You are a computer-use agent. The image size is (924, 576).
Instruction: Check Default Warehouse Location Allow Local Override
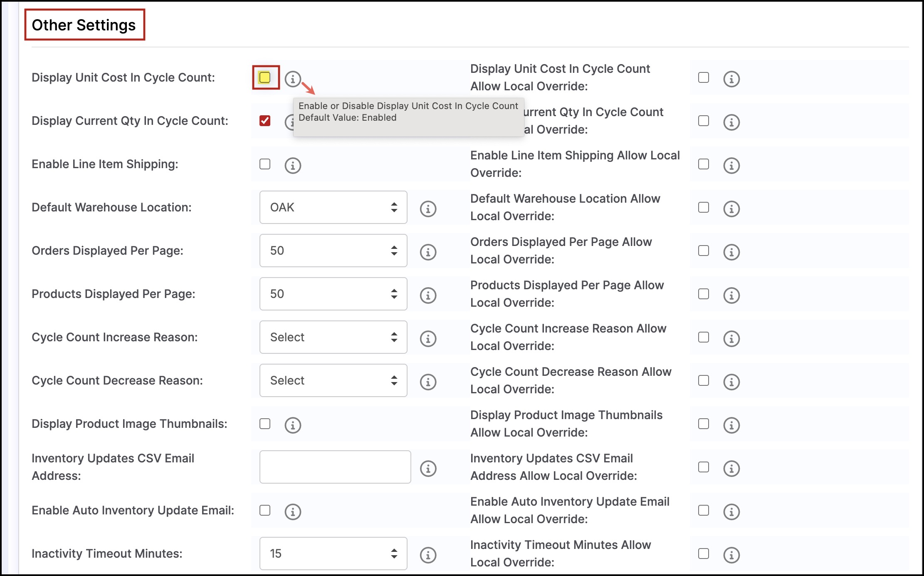pos(703,207)
